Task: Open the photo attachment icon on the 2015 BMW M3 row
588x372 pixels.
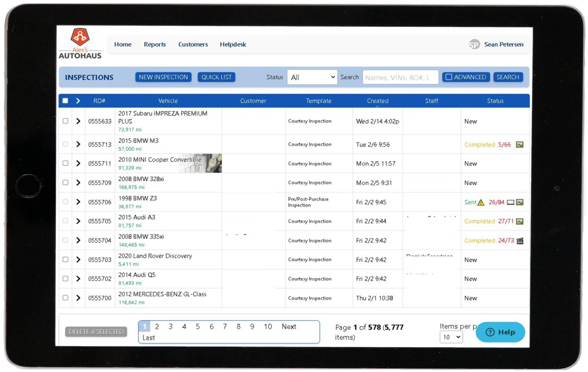Action: (520, 144)
